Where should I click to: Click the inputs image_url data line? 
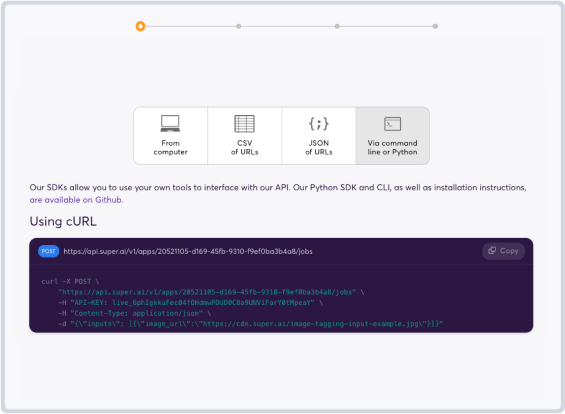(250, 324)
